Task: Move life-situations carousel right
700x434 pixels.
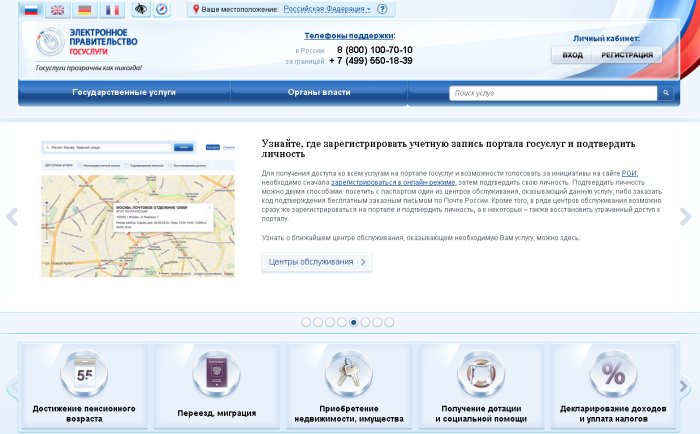Action: (x=683, y=386)
